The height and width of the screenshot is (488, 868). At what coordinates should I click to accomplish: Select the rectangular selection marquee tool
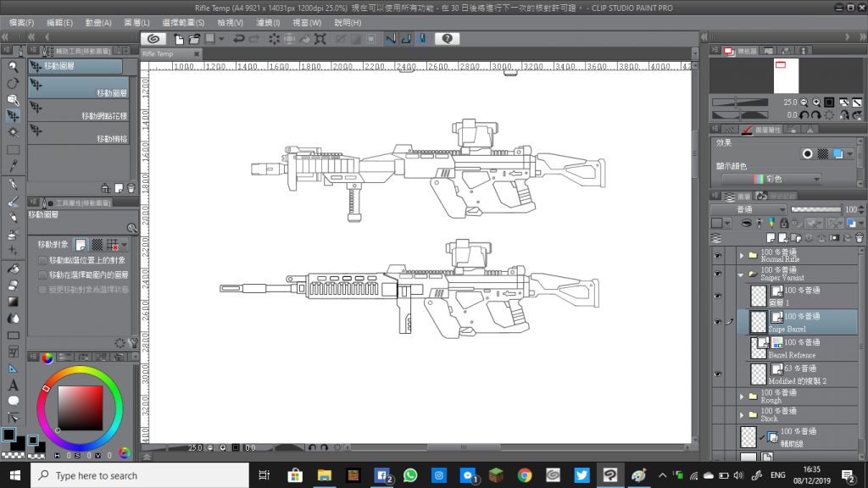(x=13, y=150)
